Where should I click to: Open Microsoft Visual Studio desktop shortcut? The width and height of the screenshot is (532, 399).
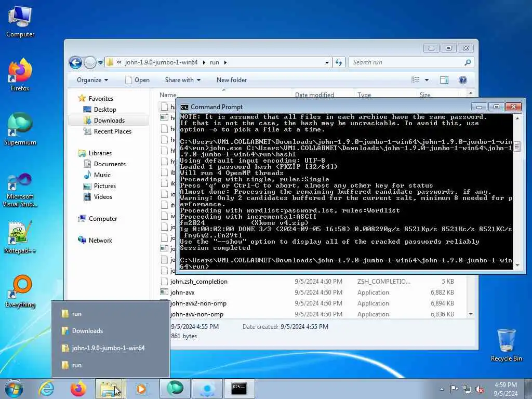[x=20, y=190]
